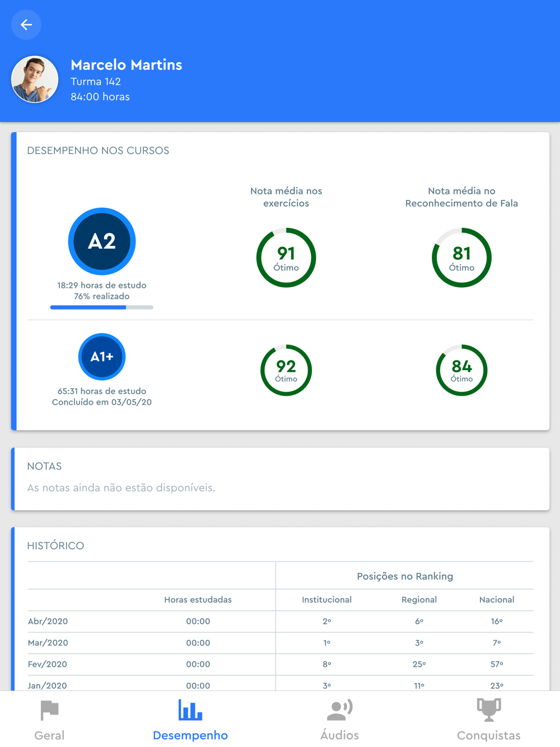Tap the A1+ speech score 84 gauge
Screen dimensions: 560x747
click(461, 370)
